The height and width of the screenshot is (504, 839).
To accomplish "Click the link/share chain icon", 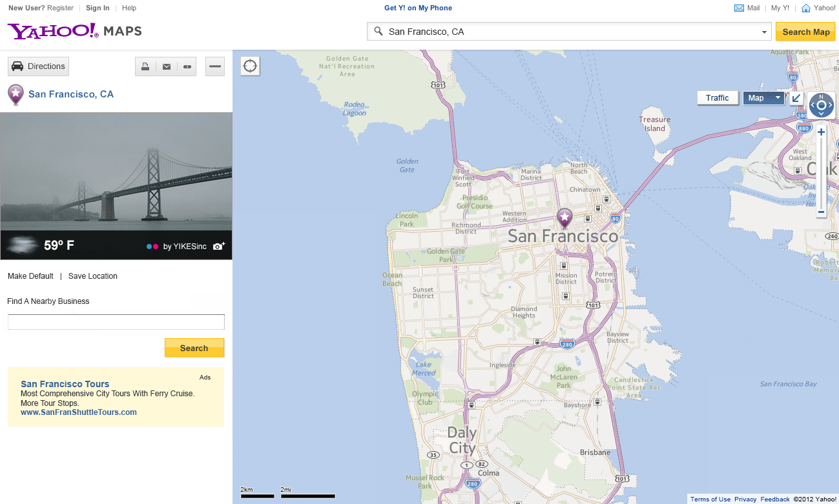I will pyautogui.click(x=187, y=66).
